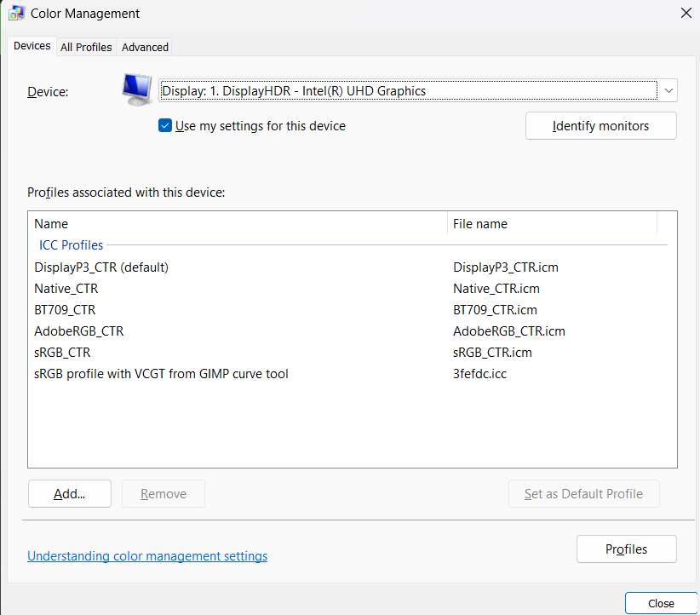The image size is (700, 615).
Task: Open Understanding color management settings link
Action: [147, 555]
